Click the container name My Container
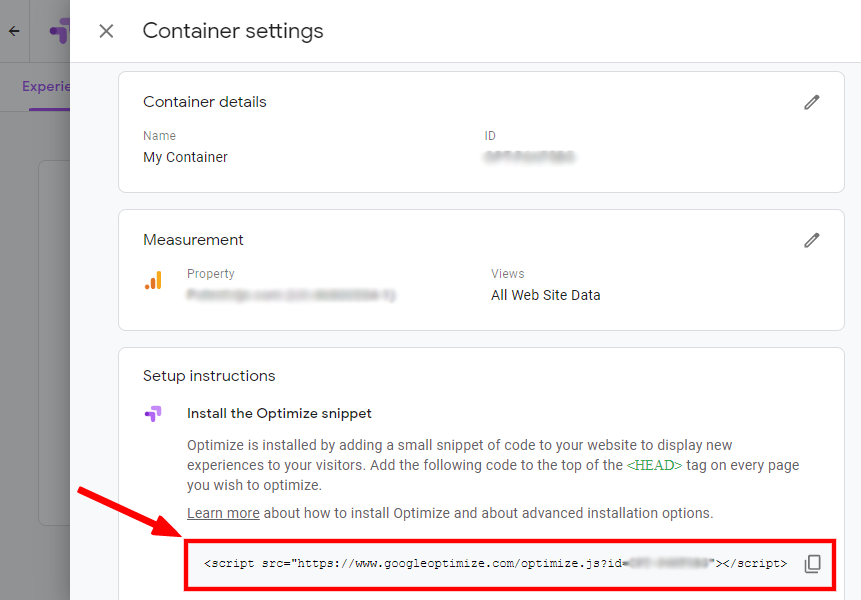The height and width of the screenshot is (600, 861). pos(185,157)
